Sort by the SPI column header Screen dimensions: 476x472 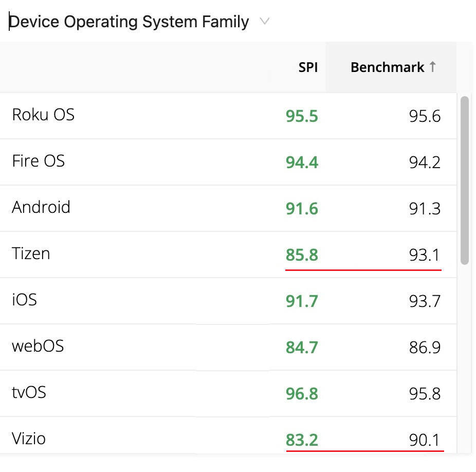[308, 67]
